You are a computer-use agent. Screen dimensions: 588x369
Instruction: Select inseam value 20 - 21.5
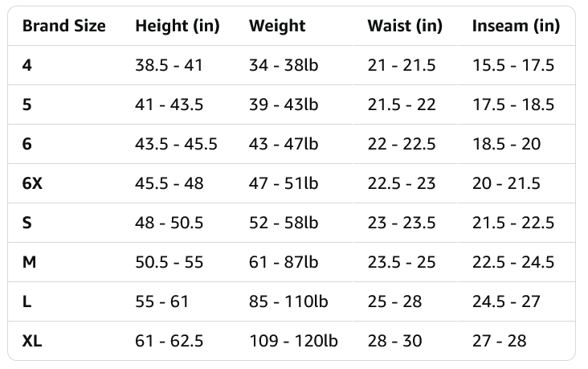click(506, 183)
